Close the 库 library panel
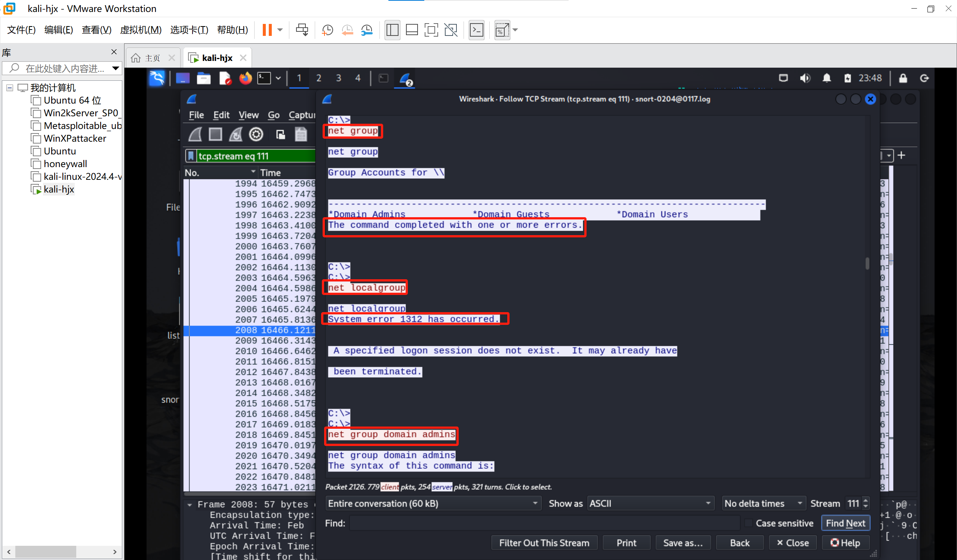Image resolution: width=957 pixels, height=560 pixels. click(x=114, y=52)
